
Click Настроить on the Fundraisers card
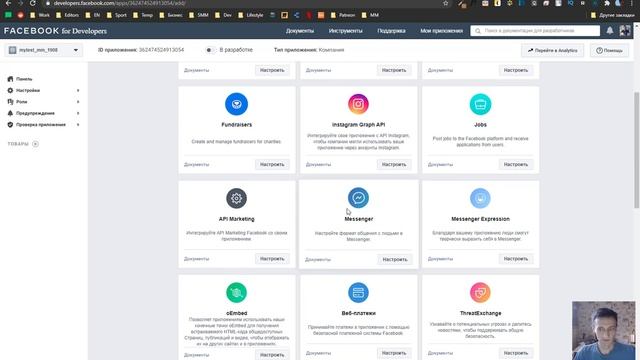[x=272, y=164]
